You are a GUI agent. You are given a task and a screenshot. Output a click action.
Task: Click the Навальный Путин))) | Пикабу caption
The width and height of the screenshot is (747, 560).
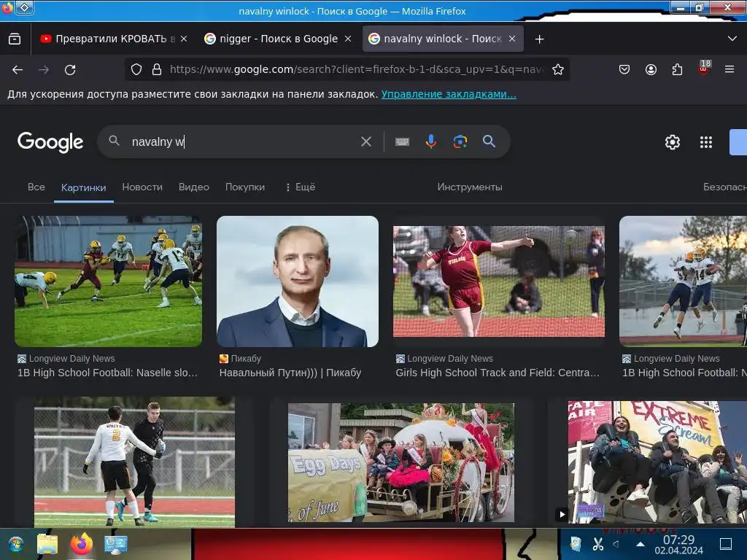click(290, 373)
